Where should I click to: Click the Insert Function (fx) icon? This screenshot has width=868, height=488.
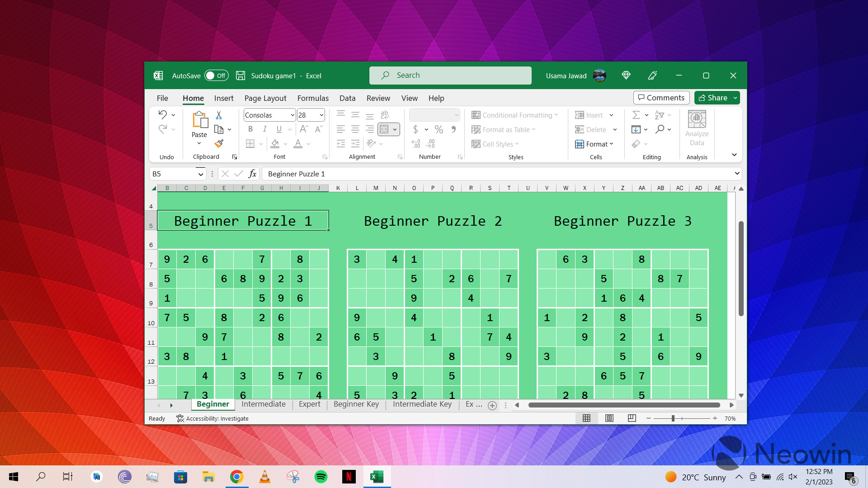coord(252,173)
